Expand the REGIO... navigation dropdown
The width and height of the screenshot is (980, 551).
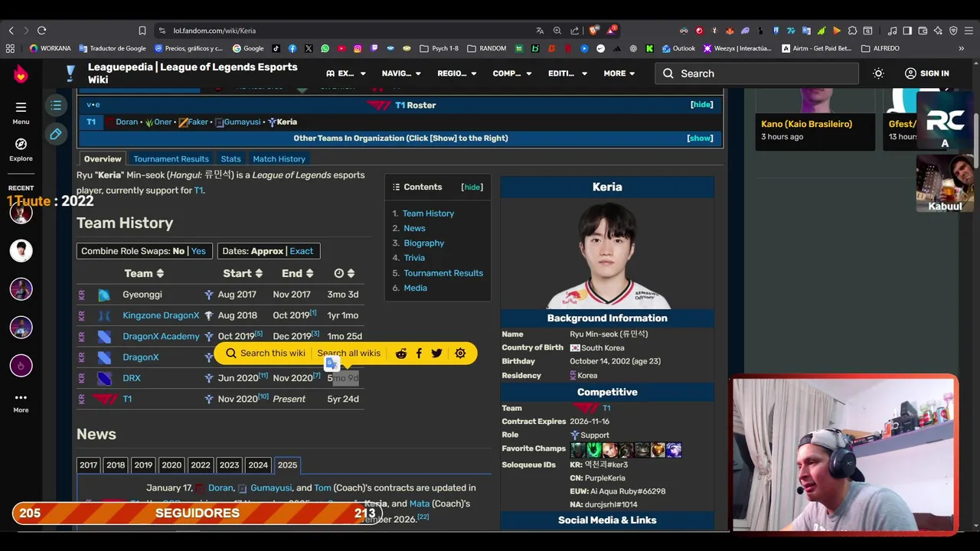point(457,73)
